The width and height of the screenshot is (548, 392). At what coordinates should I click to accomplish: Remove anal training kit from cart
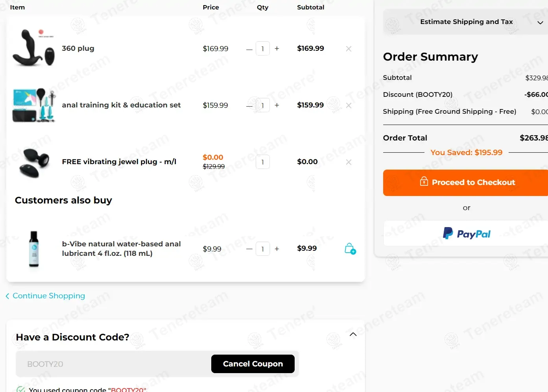349,105
